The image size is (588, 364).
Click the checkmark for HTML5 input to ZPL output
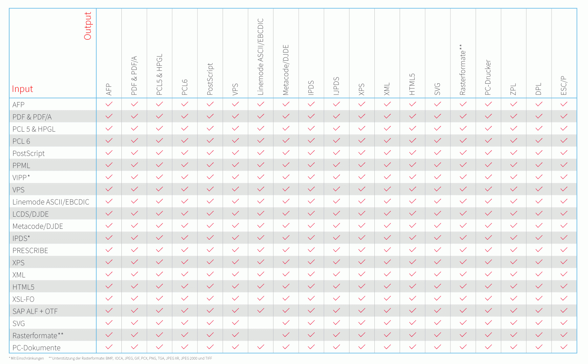pyautogui.click(x=514, y=286)
